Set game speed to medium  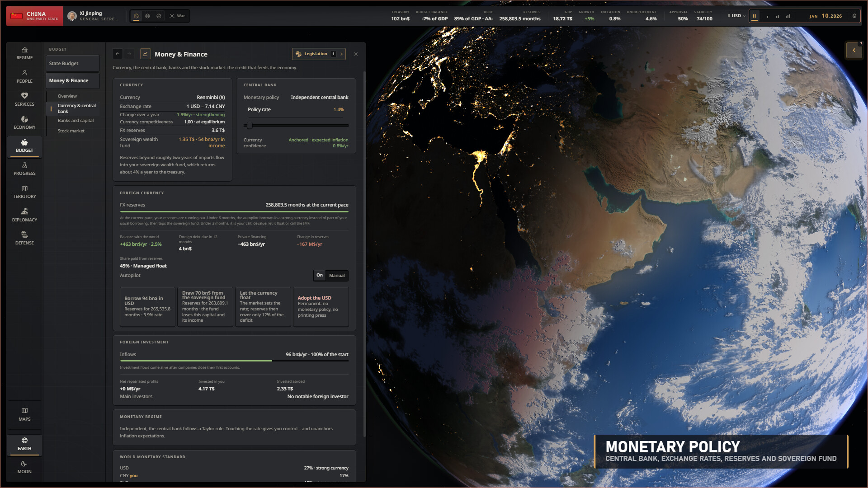pyautogui.click(x=778, y=16)
